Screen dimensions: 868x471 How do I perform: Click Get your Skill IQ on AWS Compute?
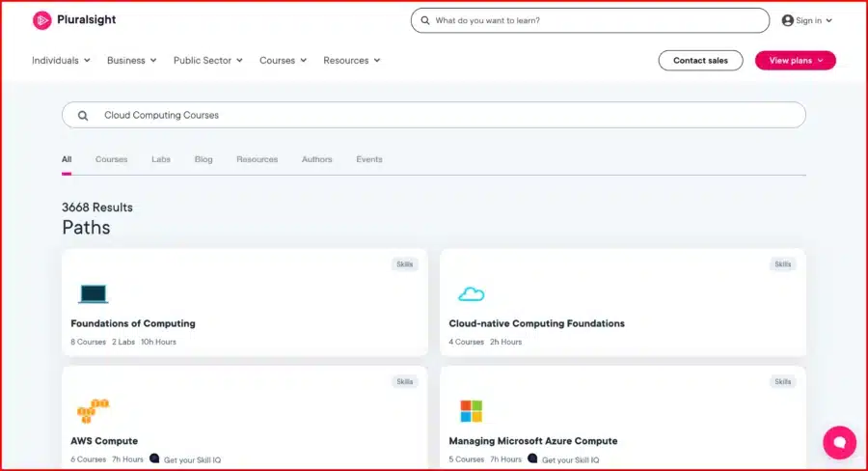coord(192,460)
